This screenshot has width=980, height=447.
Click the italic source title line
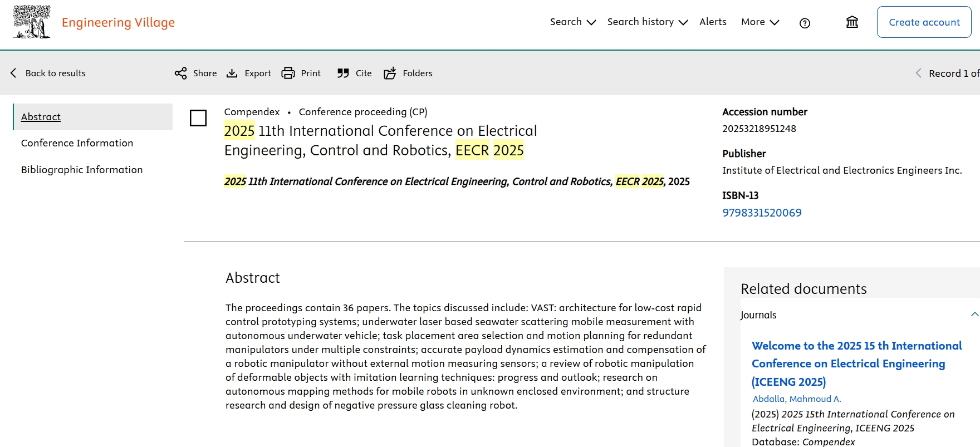457,181
